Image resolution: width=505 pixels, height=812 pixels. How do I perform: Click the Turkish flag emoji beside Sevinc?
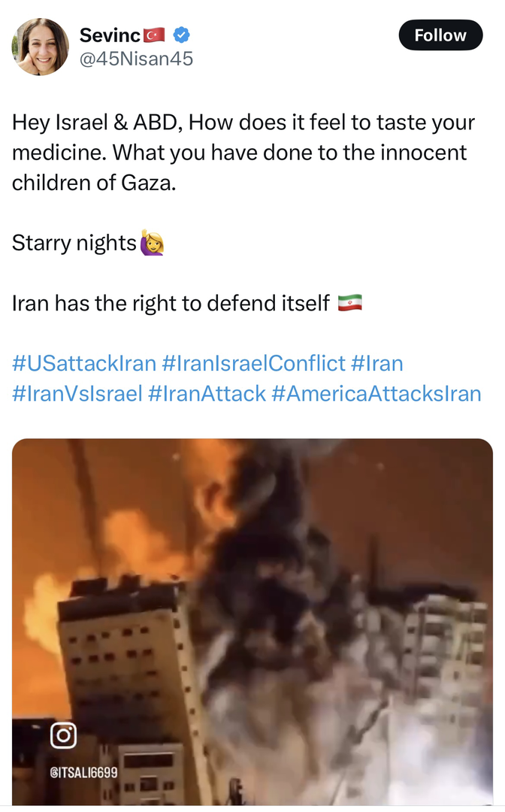click(x=155, y=35)
